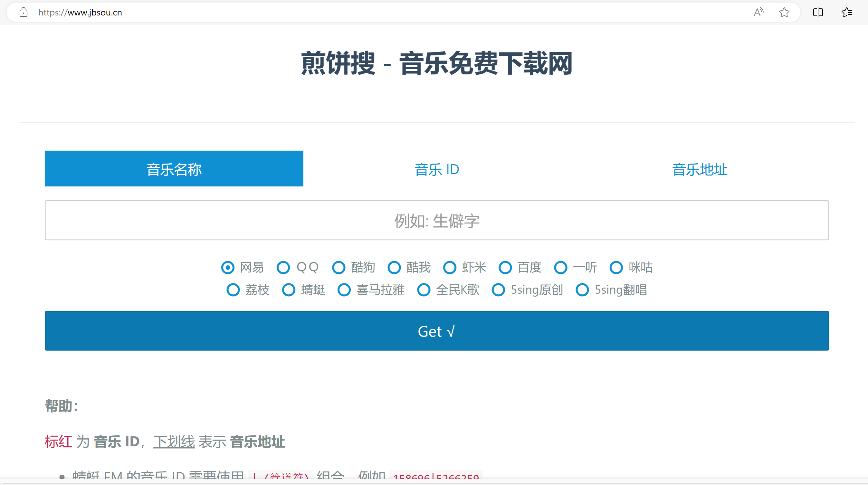This screenshot has width=868, height=485.
Task: Select the 5sing原创 radio option
Action: click(x=498, y=290)
